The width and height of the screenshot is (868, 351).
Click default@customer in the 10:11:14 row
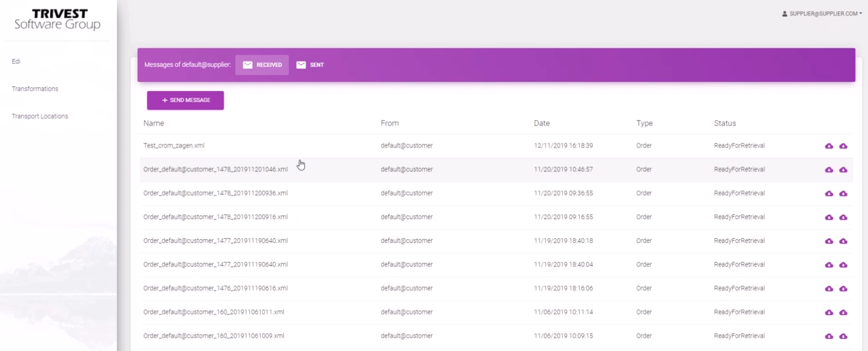pyautogui.click(x=407, y=312)
